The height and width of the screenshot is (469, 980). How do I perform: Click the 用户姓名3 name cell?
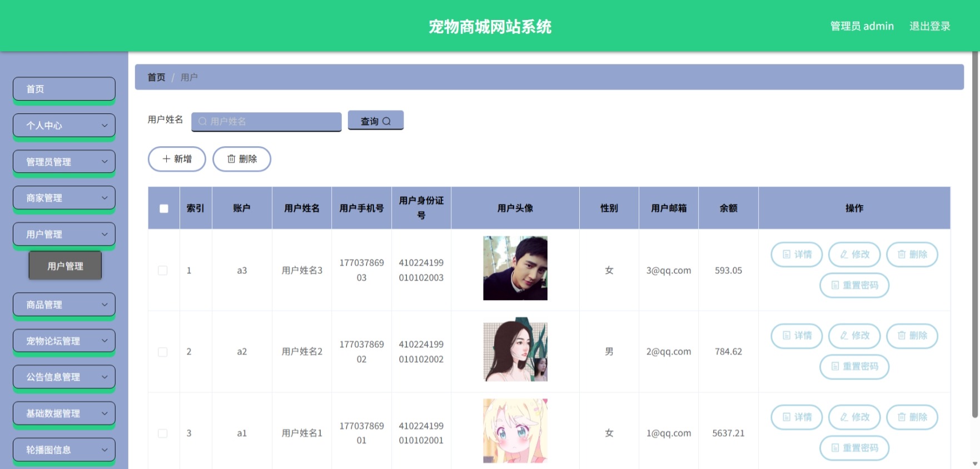pyautogui.click(x=302, y=271)
